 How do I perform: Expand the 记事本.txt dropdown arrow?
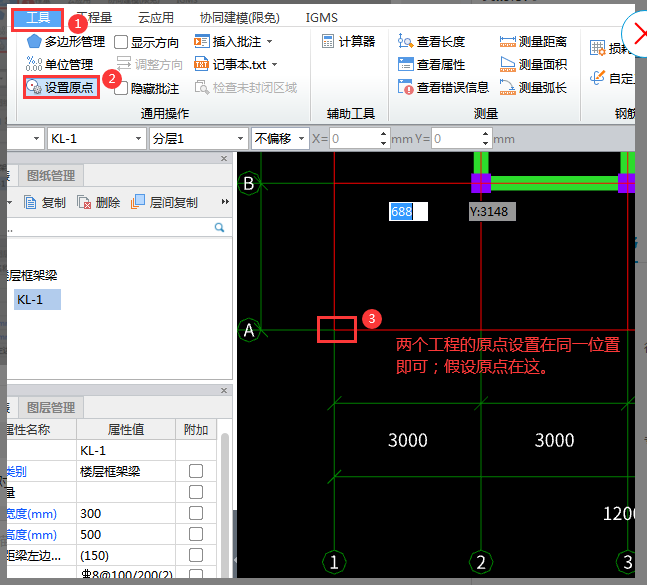point(274,64)
